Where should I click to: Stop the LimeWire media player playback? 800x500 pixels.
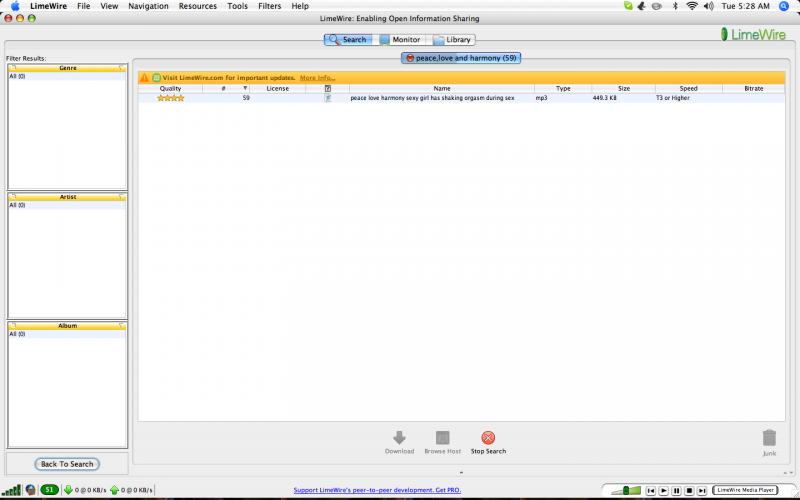[689, 490]
